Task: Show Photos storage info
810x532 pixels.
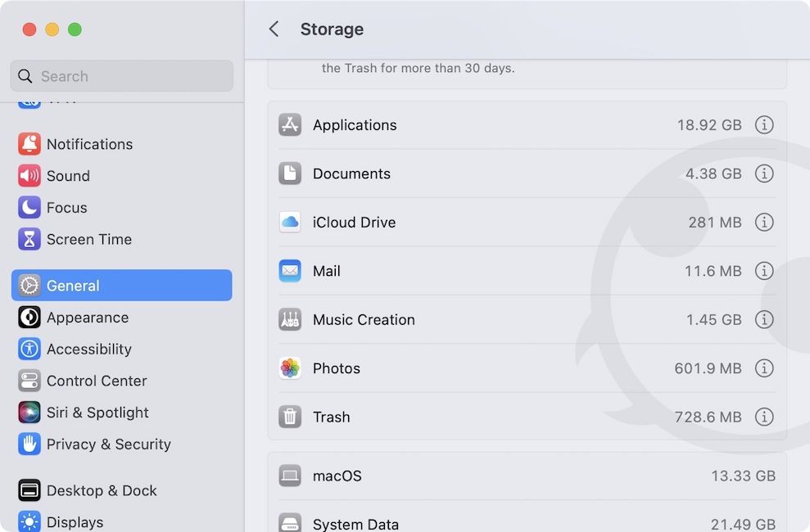Action: pos(764,368)
